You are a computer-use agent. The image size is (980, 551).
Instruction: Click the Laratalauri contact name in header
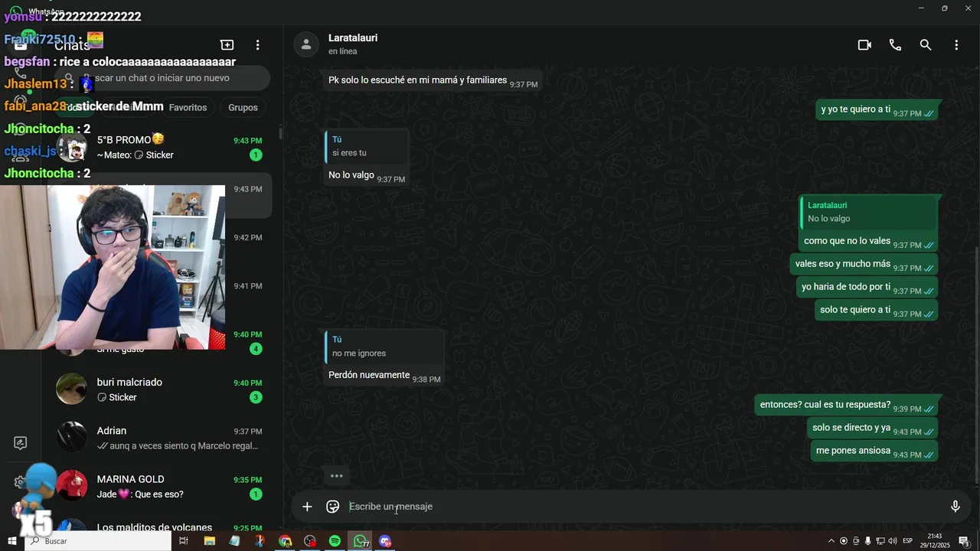click(353, 37)
